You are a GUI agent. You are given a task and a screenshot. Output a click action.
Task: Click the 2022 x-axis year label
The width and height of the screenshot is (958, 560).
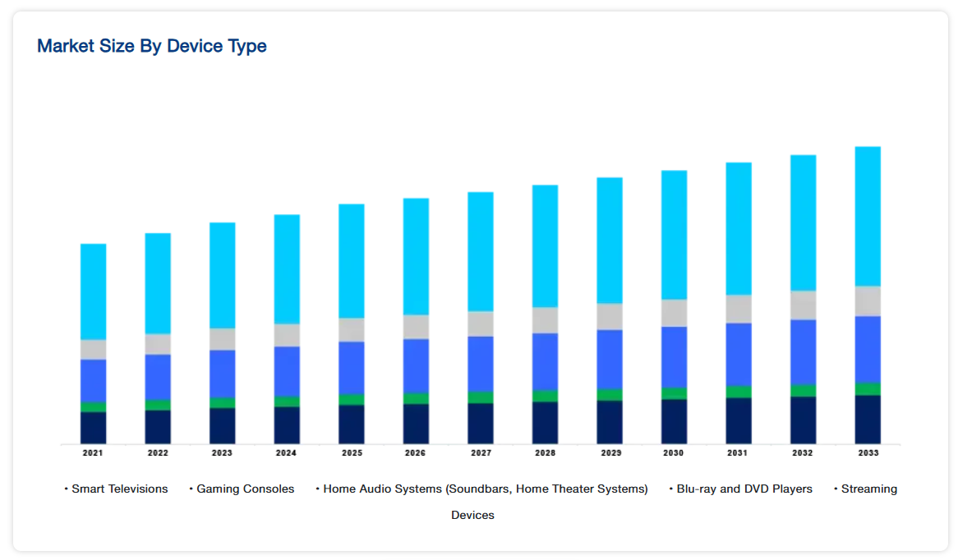coord(158,453)
